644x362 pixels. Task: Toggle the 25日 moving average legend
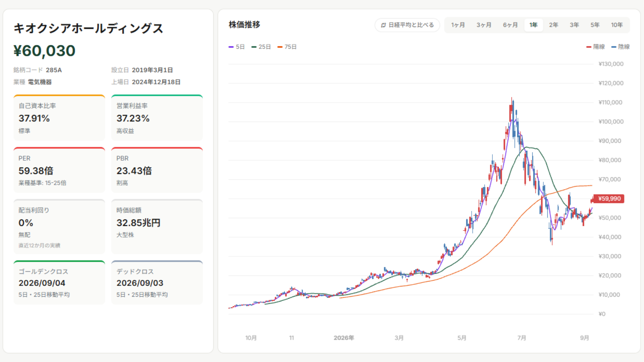(261, 47)
